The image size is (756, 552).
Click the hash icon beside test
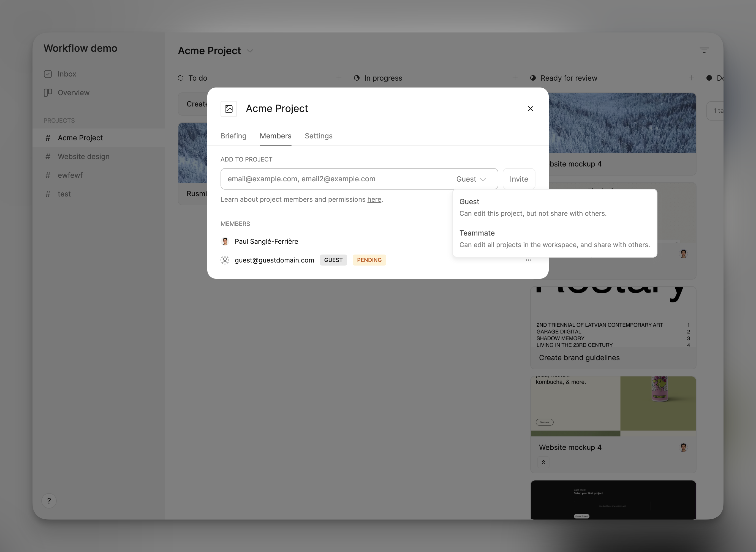pyautogui.click(x=48, y=194)
